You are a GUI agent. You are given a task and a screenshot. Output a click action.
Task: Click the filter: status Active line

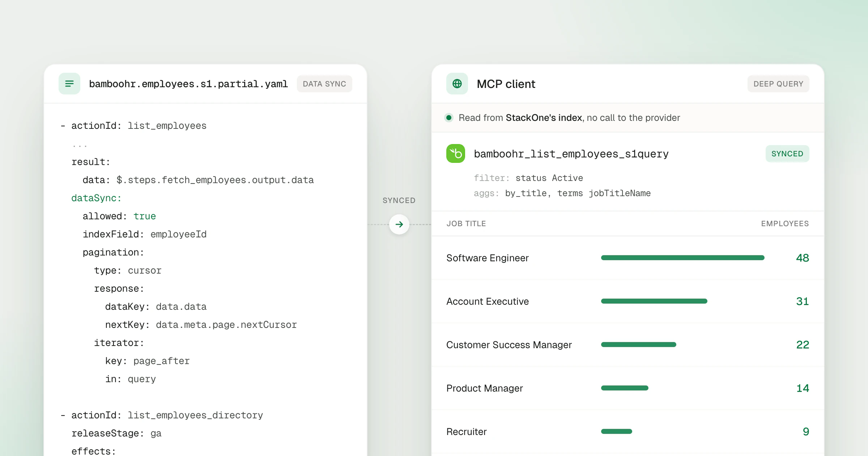coord(528,178)
